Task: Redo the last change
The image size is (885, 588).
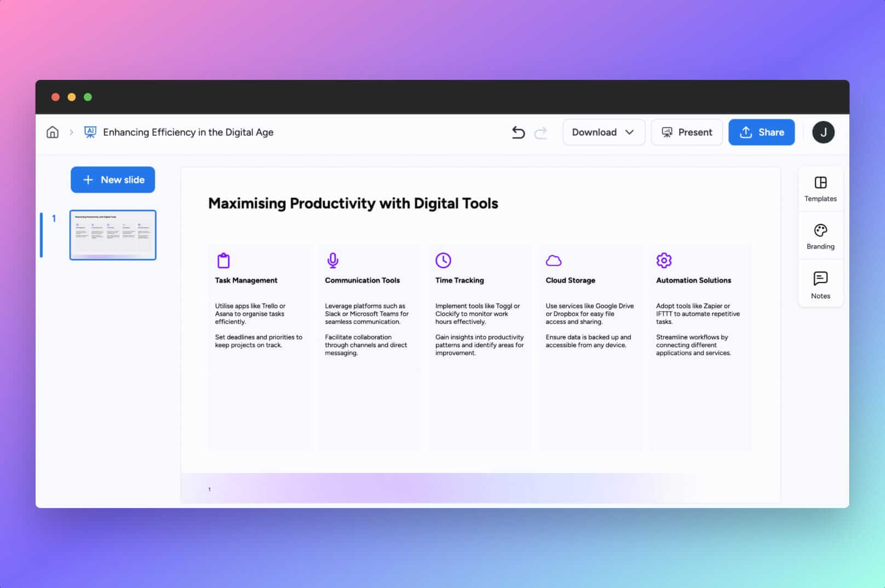Action: click(x=541, y=132)
